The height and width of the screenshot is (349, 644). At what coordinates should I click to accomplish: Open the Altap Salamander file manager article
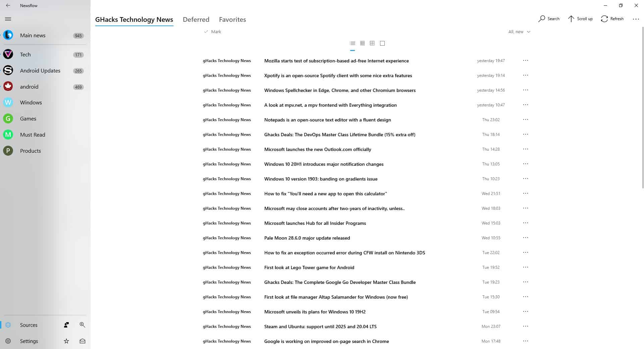coord(336,297)
